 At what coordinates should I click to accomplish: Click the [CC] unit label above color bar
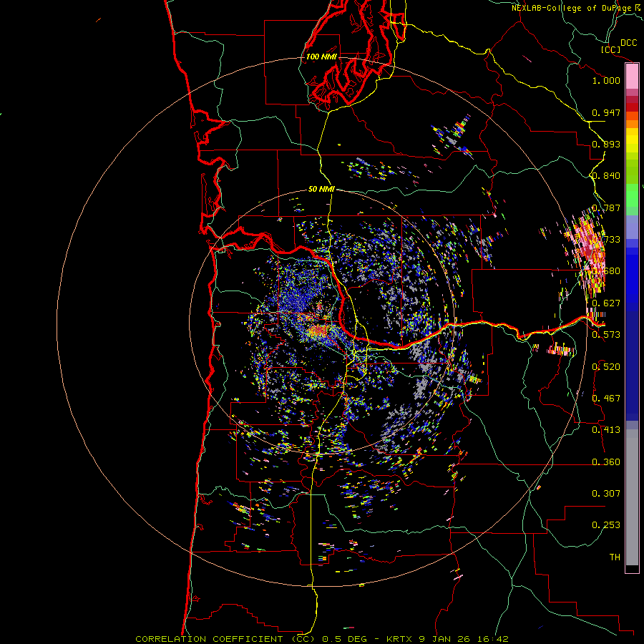point(610,49)
